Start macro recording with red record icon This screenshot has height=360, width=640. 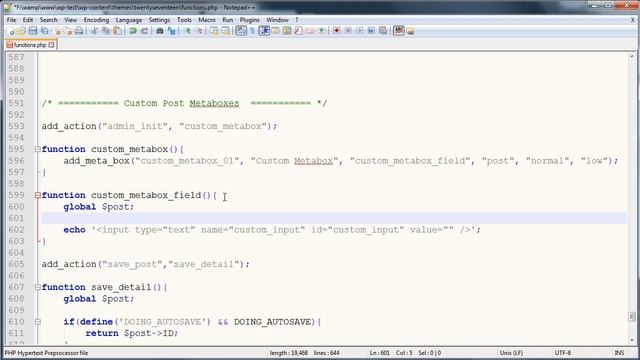click(337, 31)
